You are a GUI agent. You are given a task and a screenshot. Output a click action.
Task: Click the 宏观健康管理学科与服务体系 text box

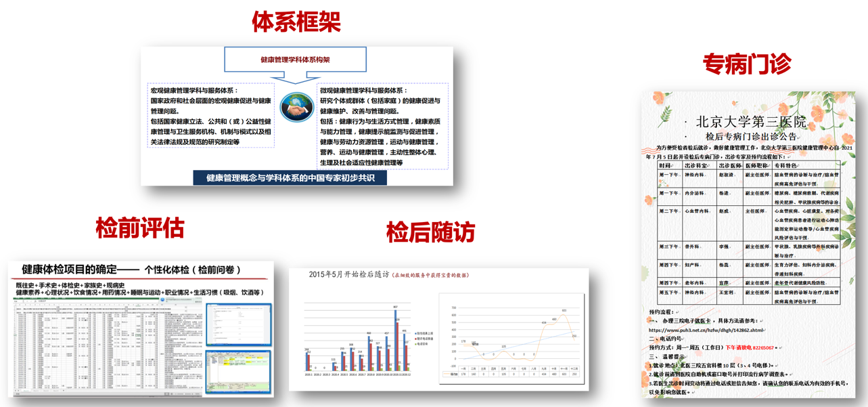pos(210,115)
